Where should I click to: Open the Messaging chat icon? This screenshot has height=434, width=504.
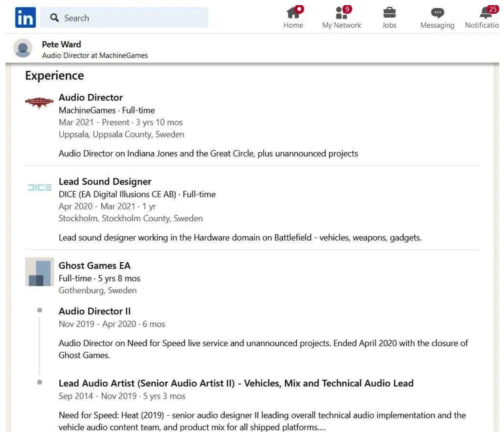point(437,13)
